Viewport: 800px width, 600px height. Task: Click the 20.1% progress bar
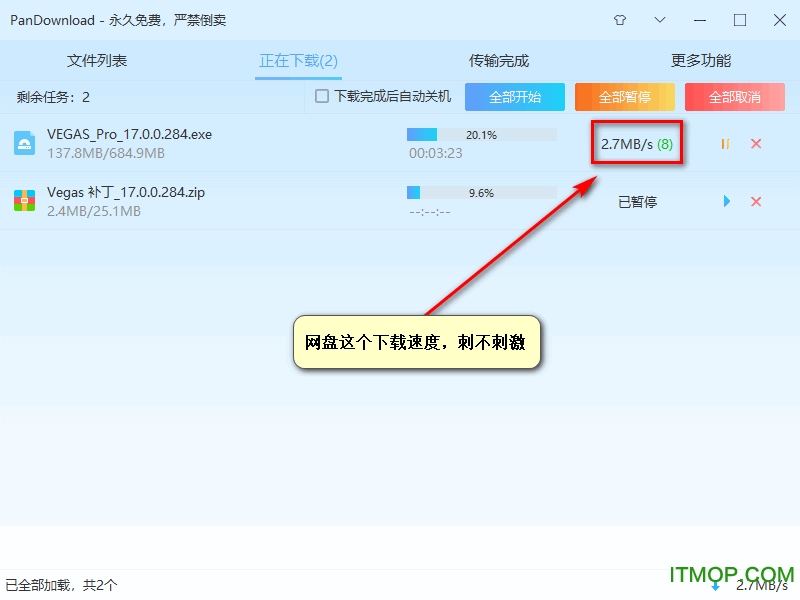click(x=482, y=135)
